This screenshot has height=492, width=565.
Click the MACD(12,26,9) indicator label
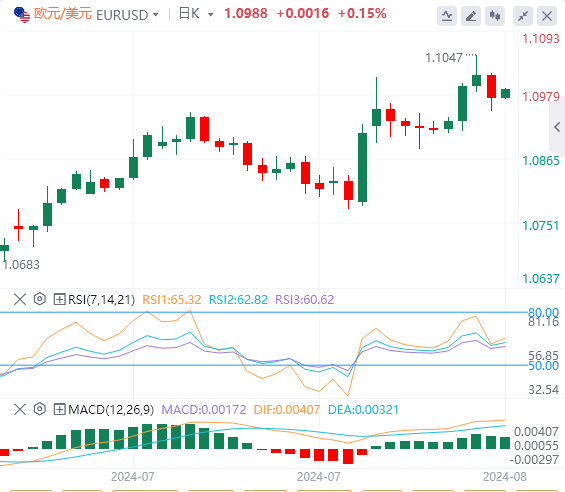[x=111, y=410]
